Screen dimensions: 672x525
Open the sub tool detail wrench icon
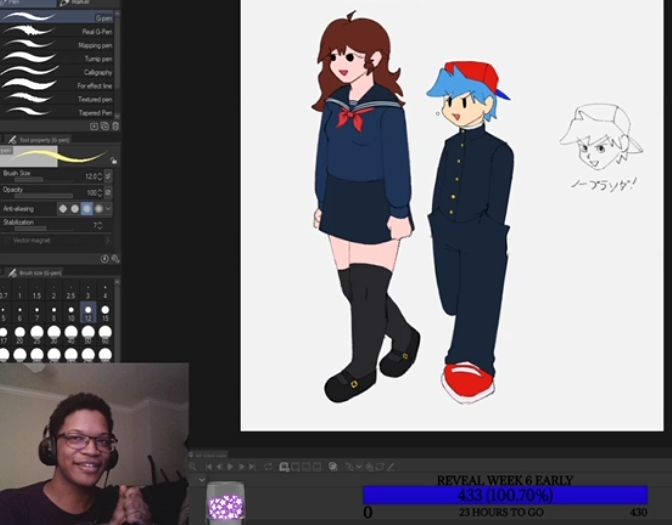coord(115,258)
